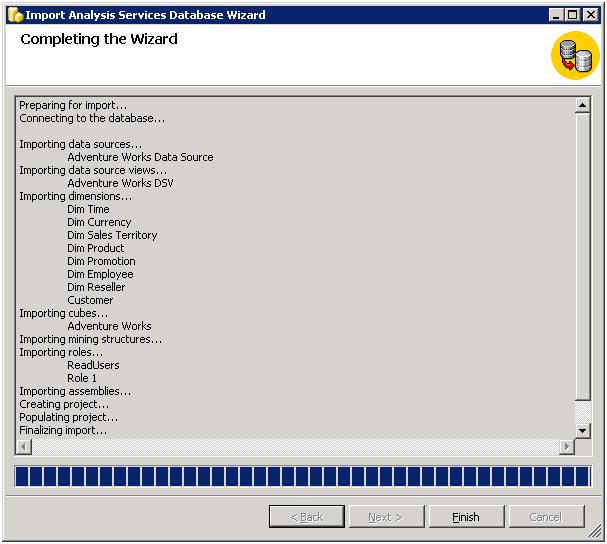The height and width of the screenshot is (544, 607).
Task: Select the 'Creating project...' line
Action: [64, 404]
